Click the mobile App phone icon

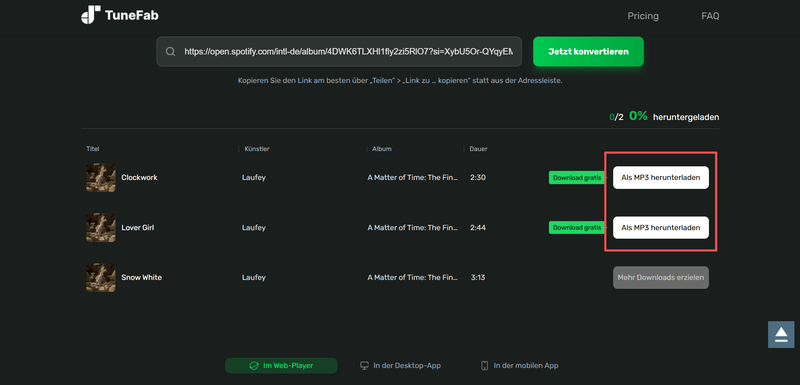point(485,366)
